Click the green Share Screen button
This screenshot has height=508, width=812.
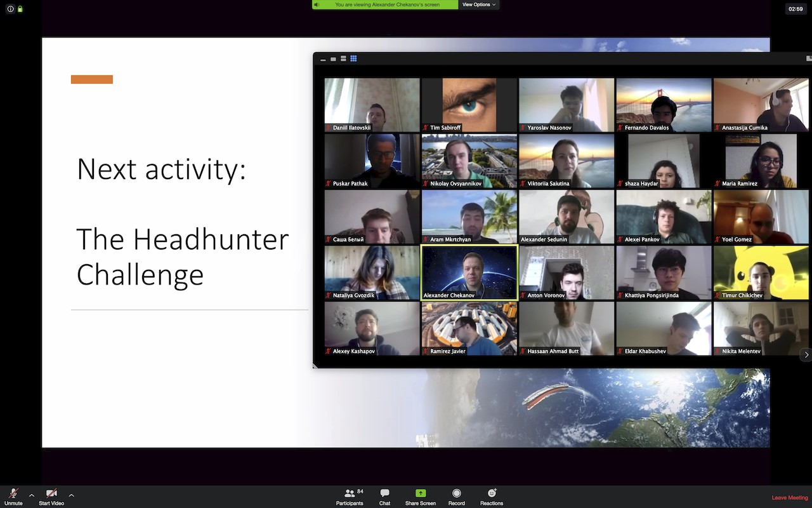421,497
